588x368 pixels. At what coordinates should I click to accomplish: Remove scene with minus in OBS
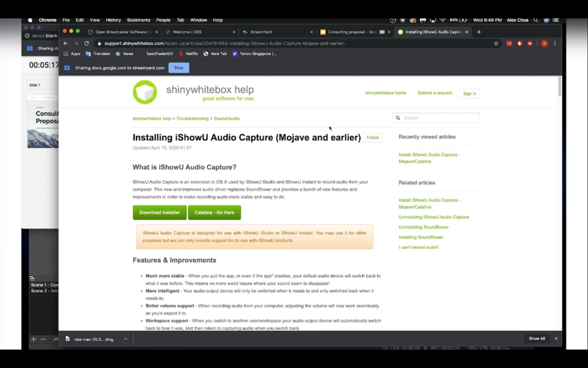pyautogui.click(x=44, y=339)
